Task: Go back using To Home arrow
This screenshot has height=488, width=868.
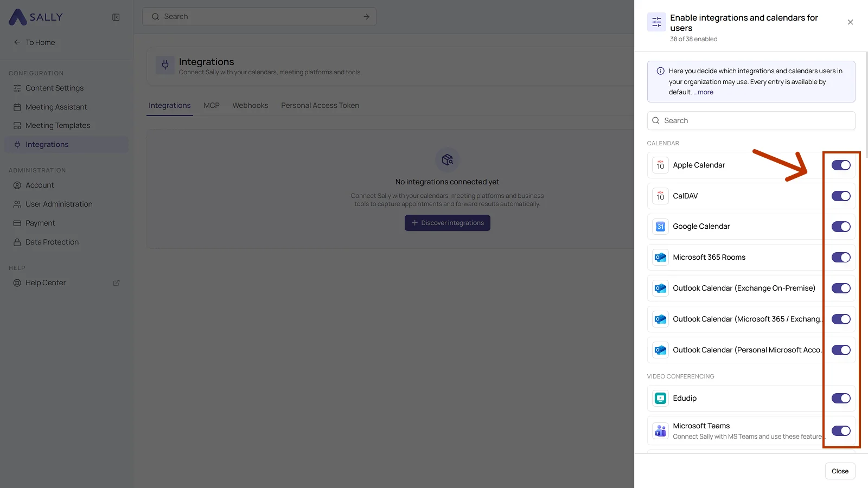Action: [17, 42]
